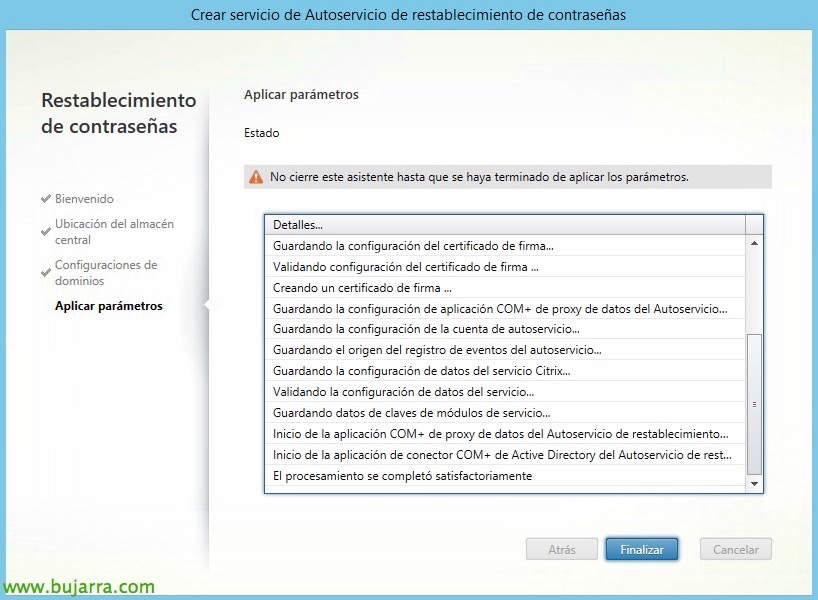
Task: Click the details list scrollbar thumb
Action: click(x=754, y=404)
